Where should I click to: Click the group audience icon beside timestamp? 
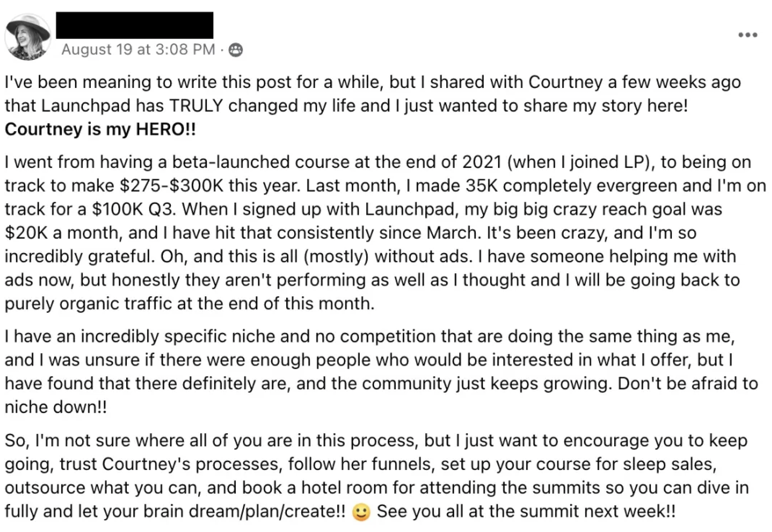tap(236, 50)
